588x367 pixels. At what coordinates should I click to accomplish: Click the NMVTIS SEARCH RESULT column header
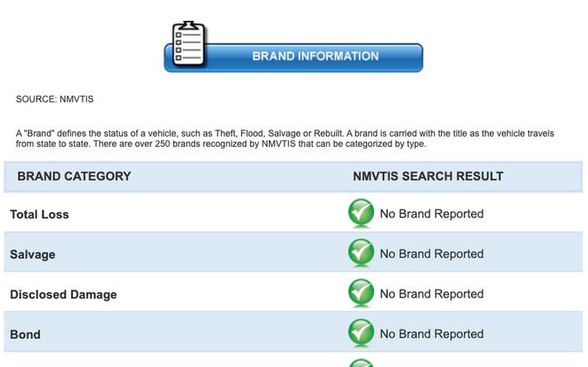(x=428, y=177)
